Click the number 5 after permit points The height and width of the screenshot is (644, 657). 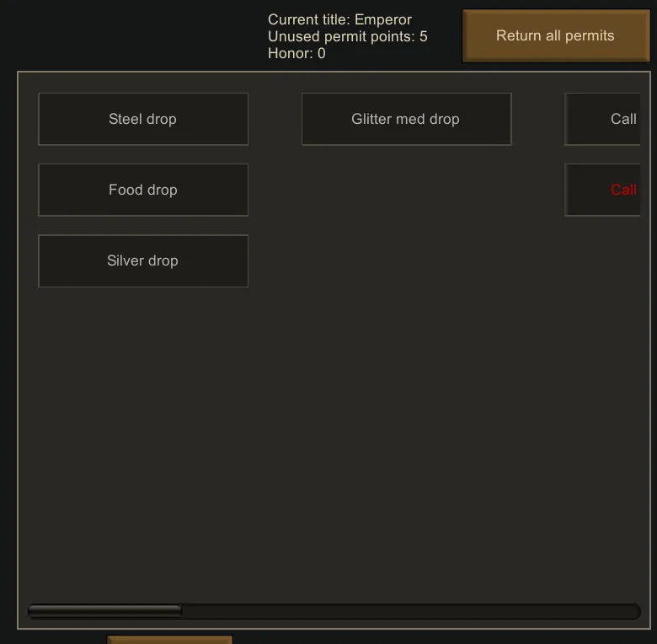coord(424,36)
